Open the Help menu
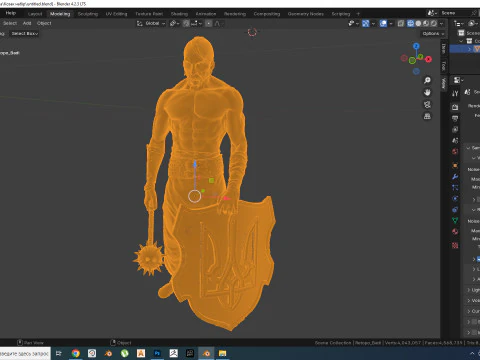The image size is (480, 360). 11,13
